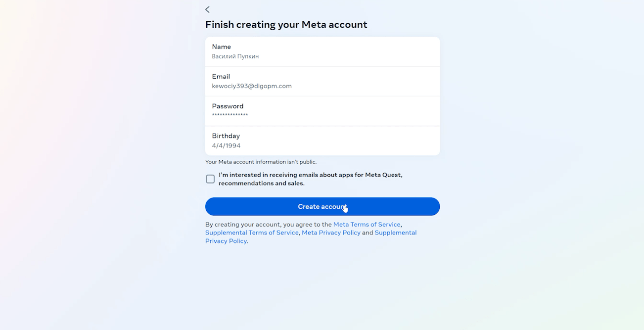Viewport: 644px width, 330px height.
Task: Click the 'account information isn't public' note
Action: tap(261, 162)
